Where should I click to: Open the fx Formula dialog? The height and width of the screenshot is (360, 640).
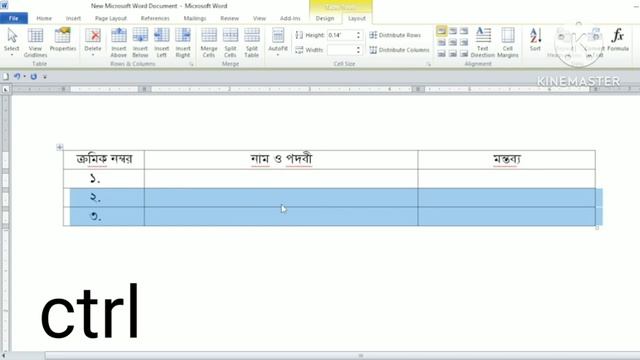618,40
